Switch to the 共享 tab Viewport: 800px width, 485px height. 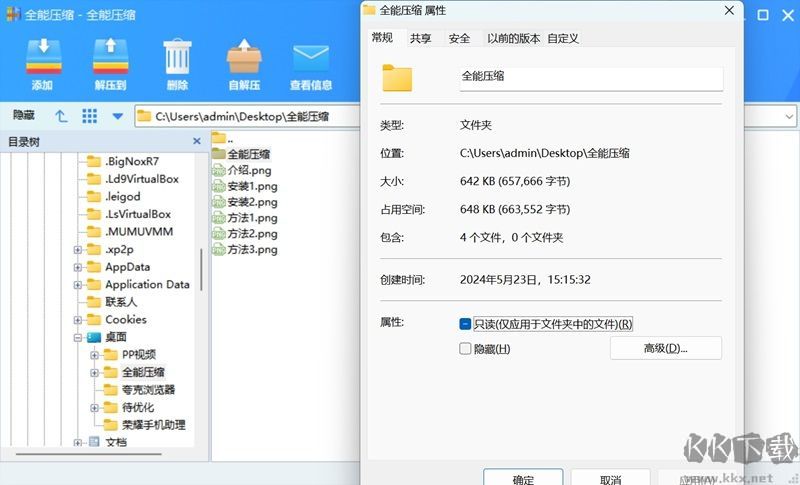420,38
